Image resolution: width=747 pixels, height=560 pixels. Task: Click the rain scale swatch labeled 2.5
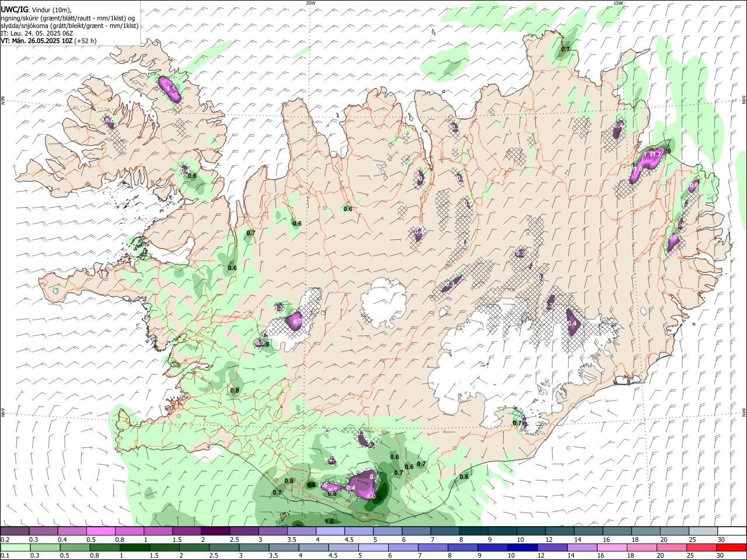pyautogui.click(x=224, y=548)
